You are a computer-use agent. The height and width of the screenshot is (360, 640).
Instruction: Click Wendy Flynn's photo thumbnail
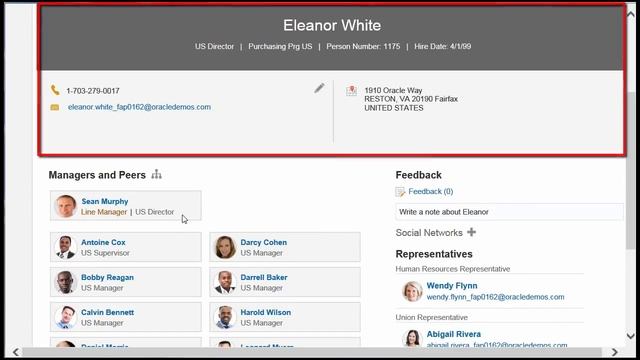[412, 291]
